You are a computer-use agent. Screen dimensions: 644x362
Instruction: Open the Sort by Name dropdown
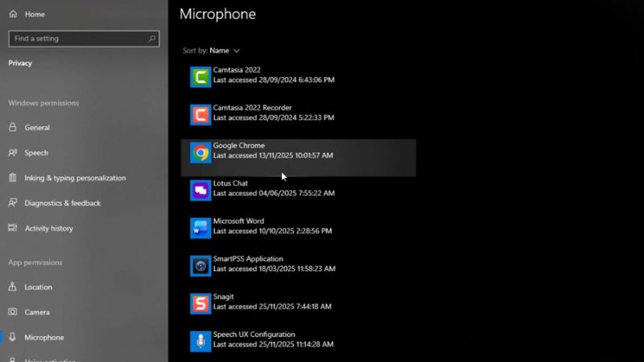click(x=211, y=51)
